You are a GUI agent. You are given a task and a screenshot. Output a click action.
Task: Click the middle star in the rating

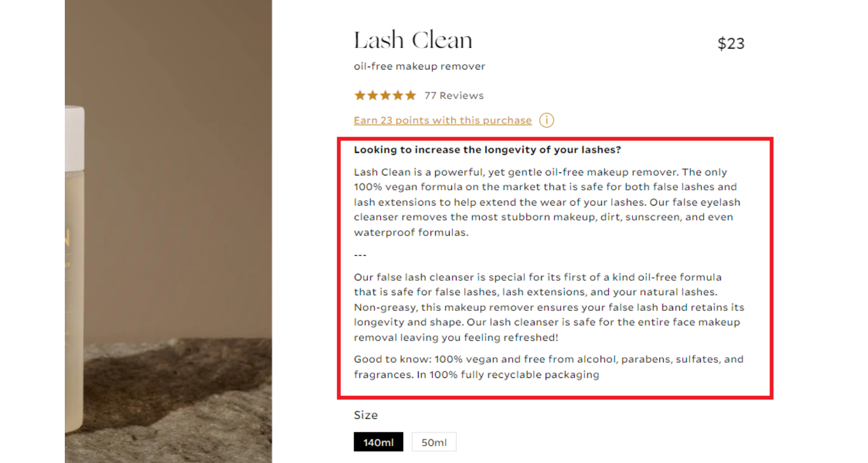point(385,95)
